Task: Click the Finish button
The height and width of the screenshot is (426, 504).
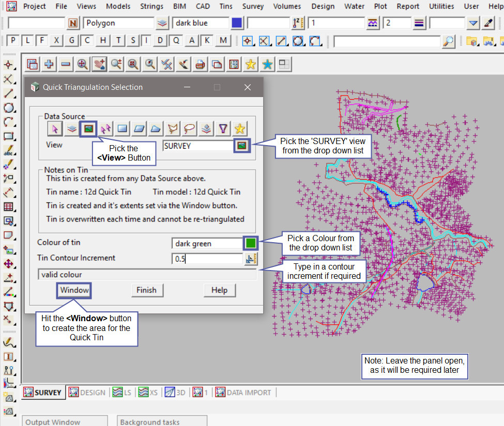Action: (146, 290)
